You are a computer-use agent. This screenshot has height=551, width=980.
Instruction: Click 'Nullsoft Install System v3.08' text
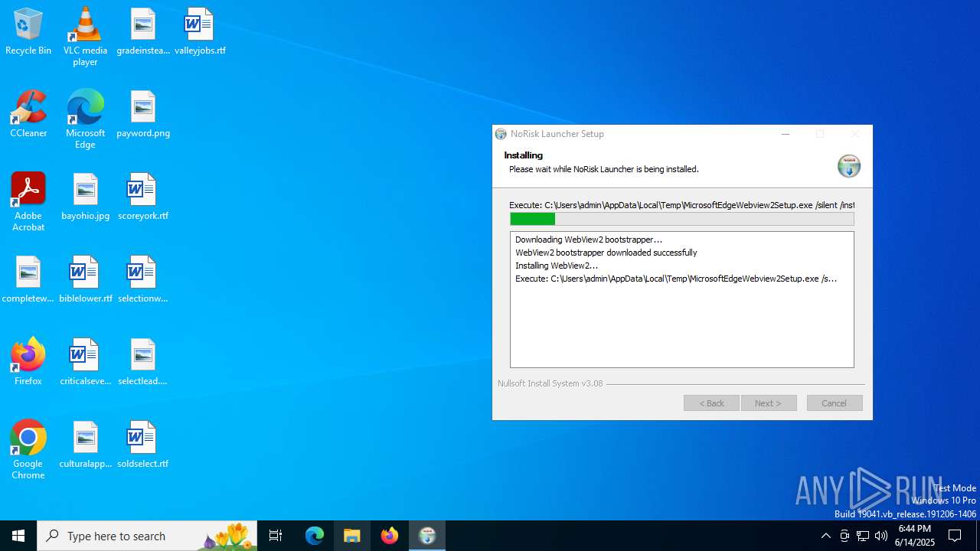tap(550, 383)
